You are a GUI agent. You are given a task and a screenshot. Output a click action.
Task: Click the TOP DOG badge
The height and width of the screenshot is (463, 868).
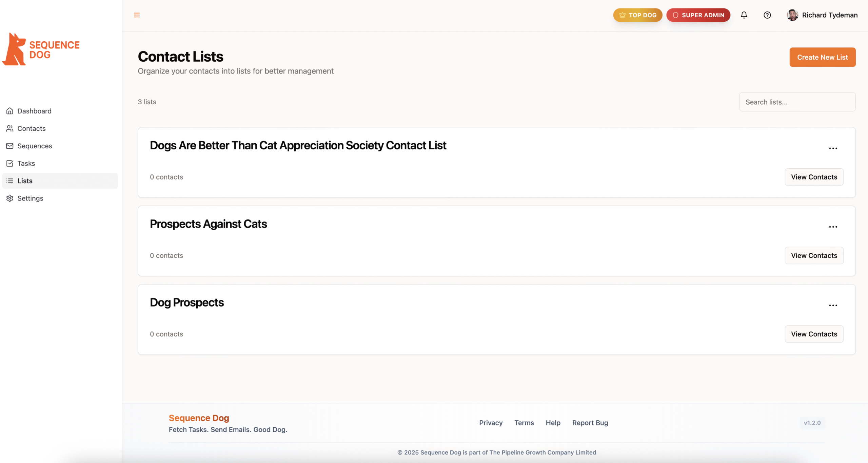point(638,15)
